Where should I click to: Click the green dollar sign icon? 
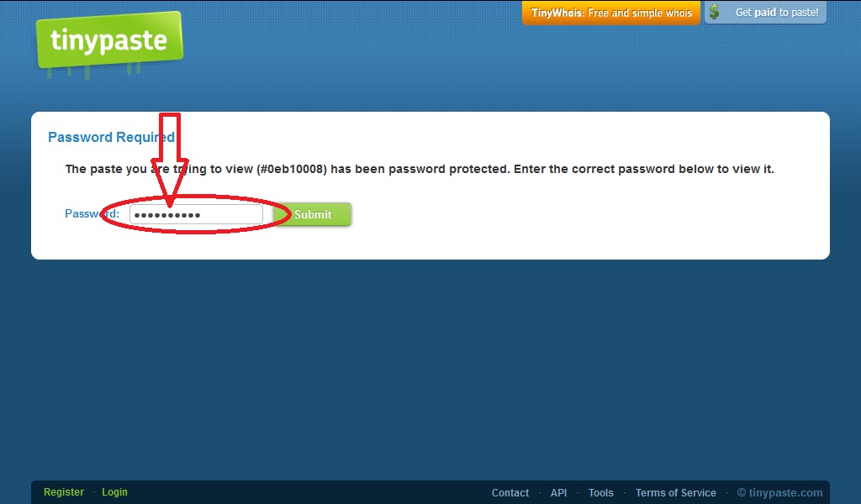point(714,12)
